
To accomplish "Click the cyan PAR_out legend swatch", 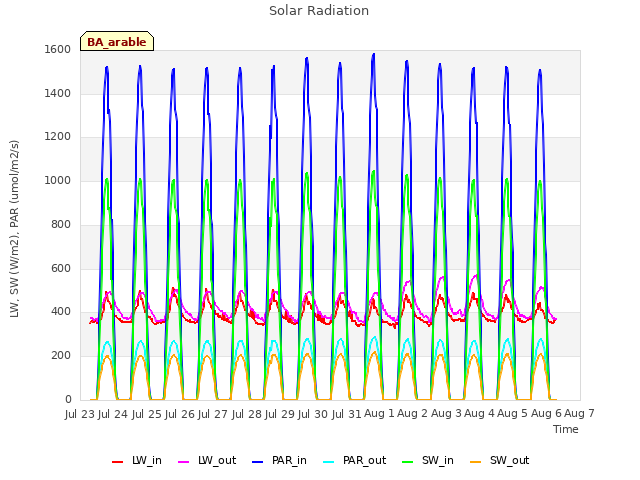I will tap(329, 462).
